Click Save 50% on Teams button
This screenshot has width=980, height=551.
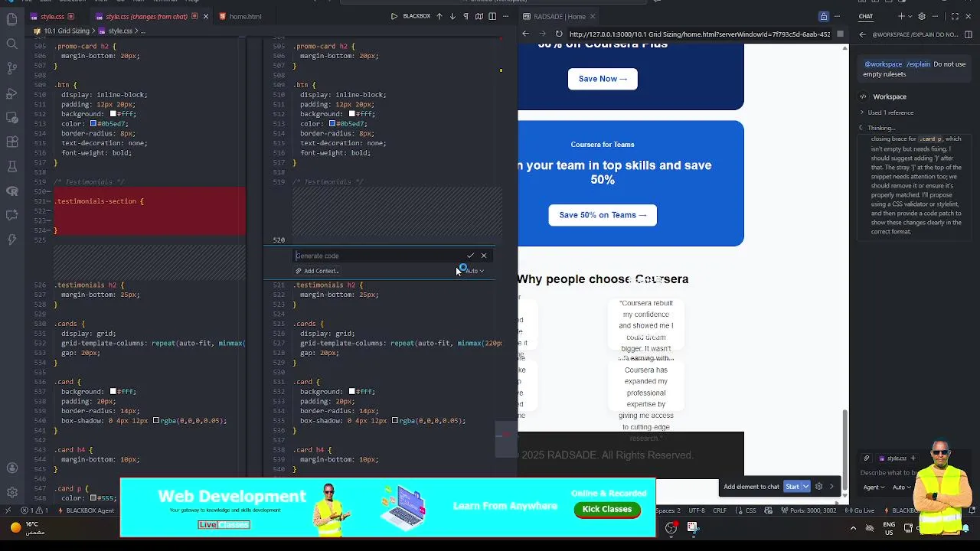click(x=603, y=215)
